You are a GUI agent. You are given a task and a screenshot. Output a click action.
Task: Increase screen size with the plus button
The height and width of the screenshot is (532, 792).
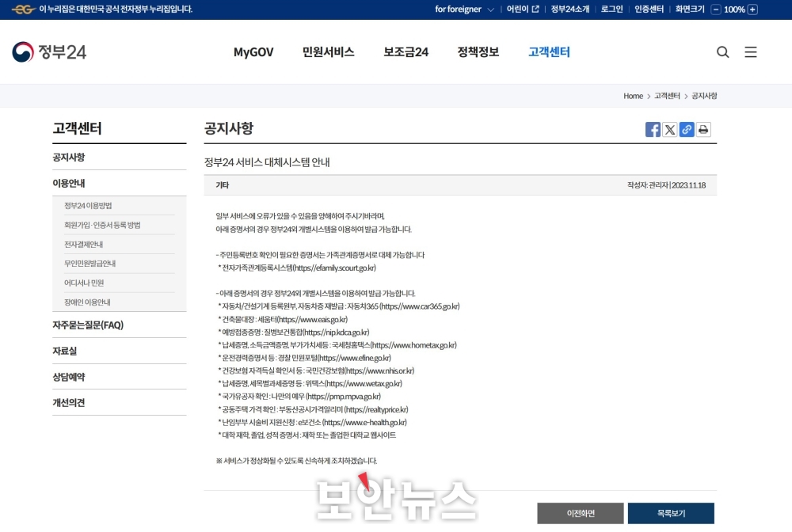[x=752, y=9]
